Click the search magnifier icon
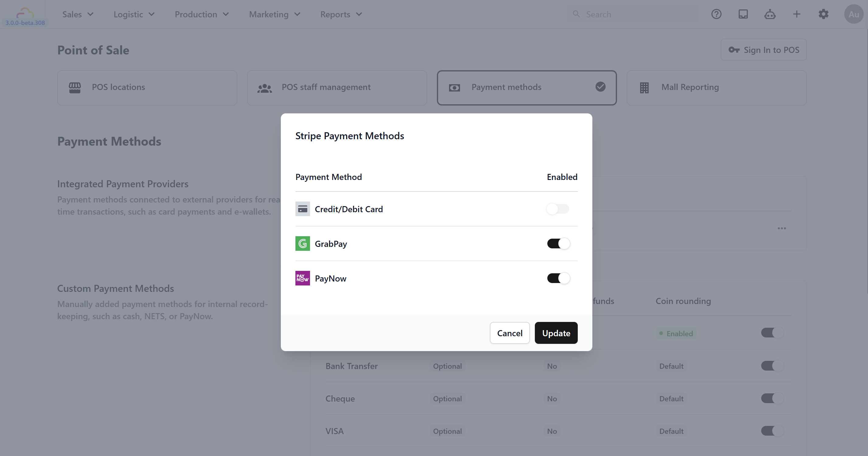Viewport: 868px width, 456px height. (x=576, y=14)
